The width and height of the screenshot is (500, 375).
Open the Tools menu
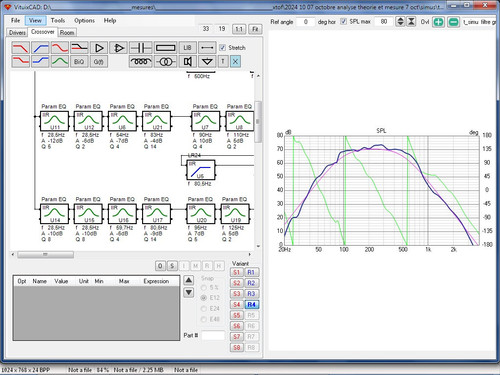(x=58, y=20)
